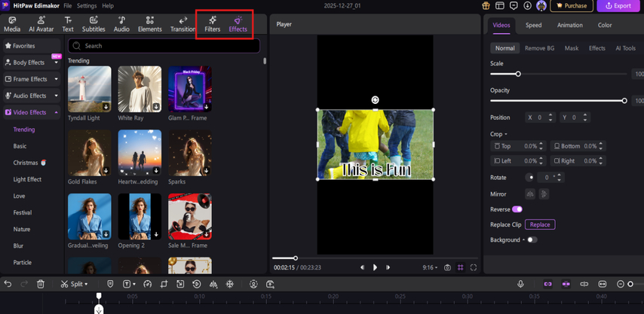Click the Purchase button
Viewport: 644px width, 314px height.
click(x=572, y=6)
